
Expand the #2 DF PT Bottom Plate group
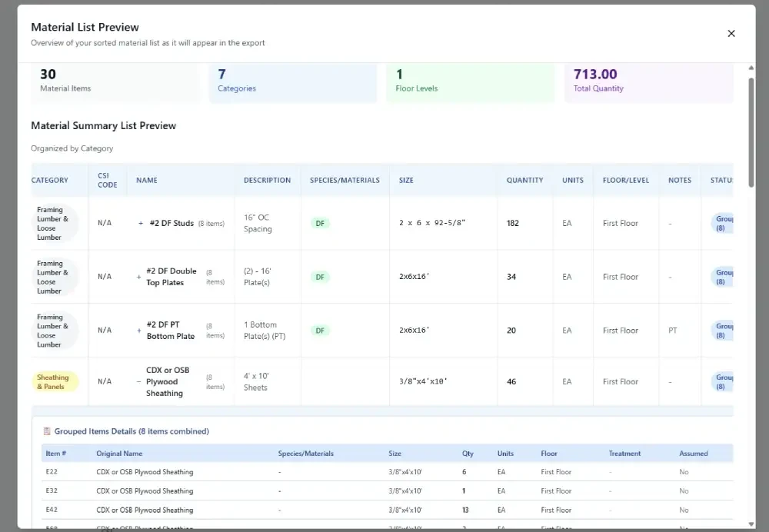pos(138,331)
